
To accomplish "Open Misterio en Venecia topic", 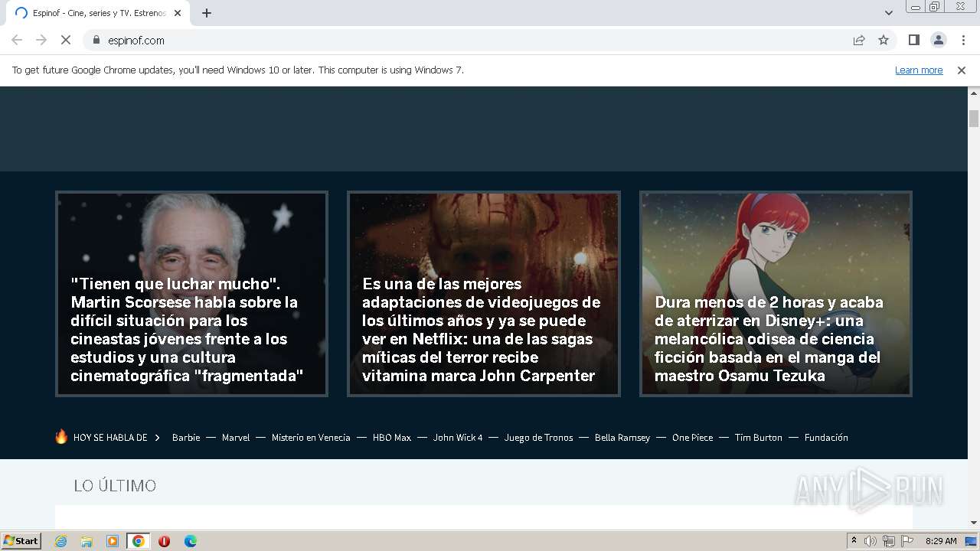I will click(311, 438).
